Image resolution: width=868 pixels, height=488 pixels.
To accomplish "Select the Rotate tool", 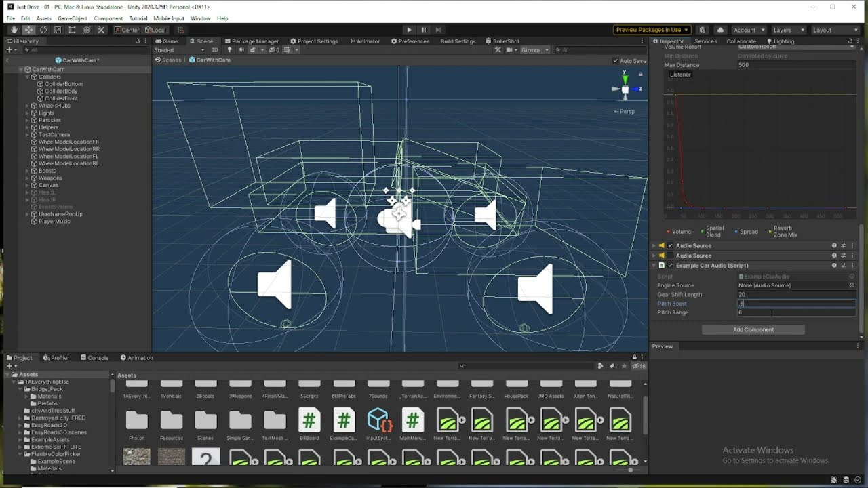I will tap(43, 30).
